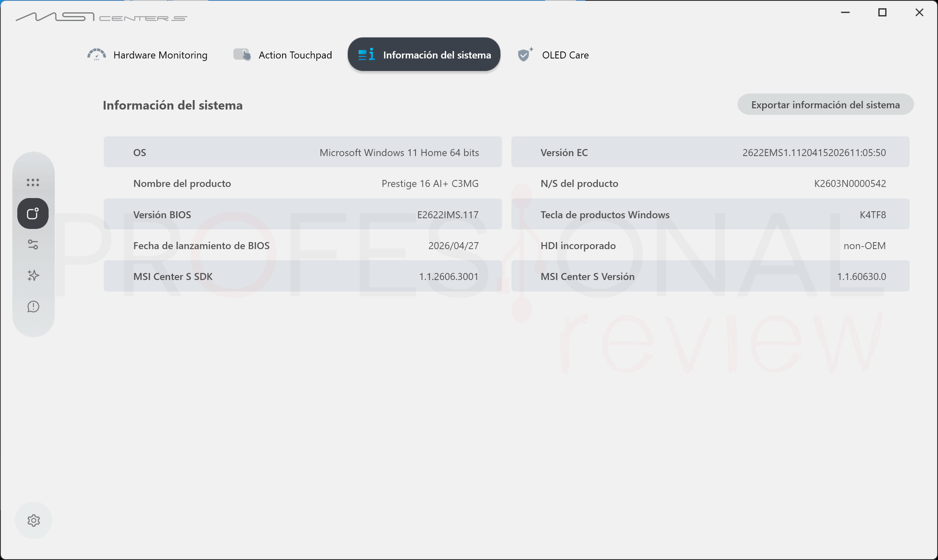Click the Action Touchpad hand icon
The width and height of the screenshot is (938, 560).
(242, 55)
